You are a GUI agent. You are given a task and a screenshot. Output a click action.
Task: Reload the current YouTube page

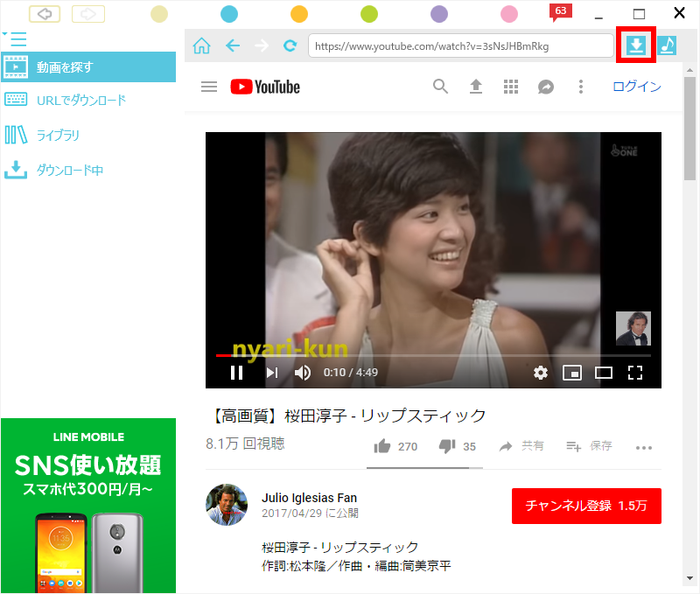290,45
